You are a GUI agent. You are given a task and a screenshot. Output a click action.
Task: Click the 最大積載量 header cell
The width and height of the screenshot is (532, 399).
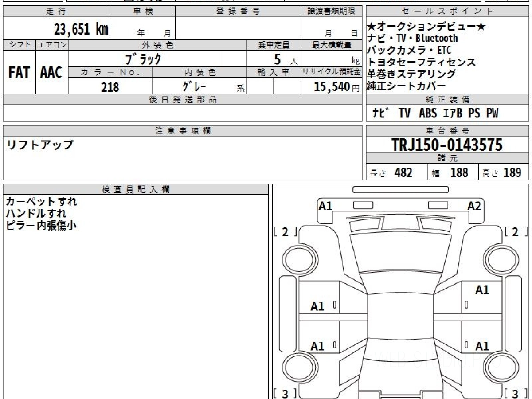pos(332,45)
